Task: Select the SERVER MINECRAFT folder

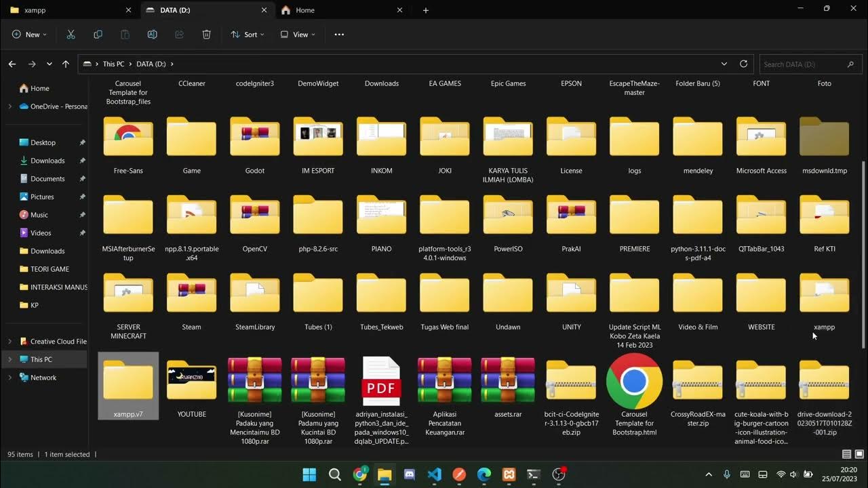Action: click(x=128, y=306)
